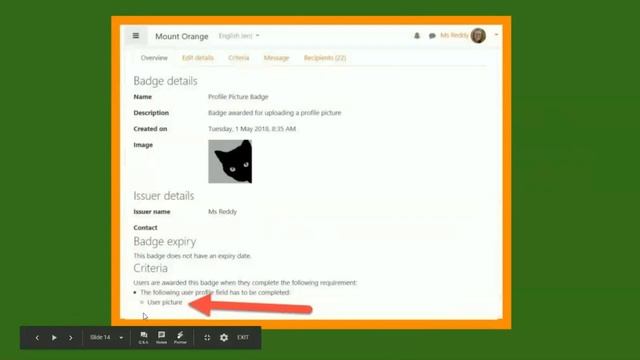The width and height of the screenshot is (640, 360).
Task: Show the speaker Notes
Action: (x=161, y=338)
